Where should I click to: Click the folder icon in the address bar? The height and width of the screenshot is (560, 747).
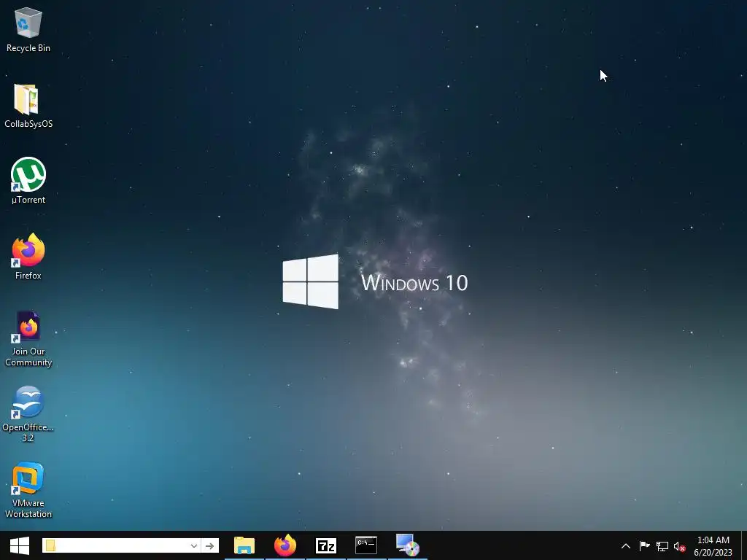click(x=50, y=545)
